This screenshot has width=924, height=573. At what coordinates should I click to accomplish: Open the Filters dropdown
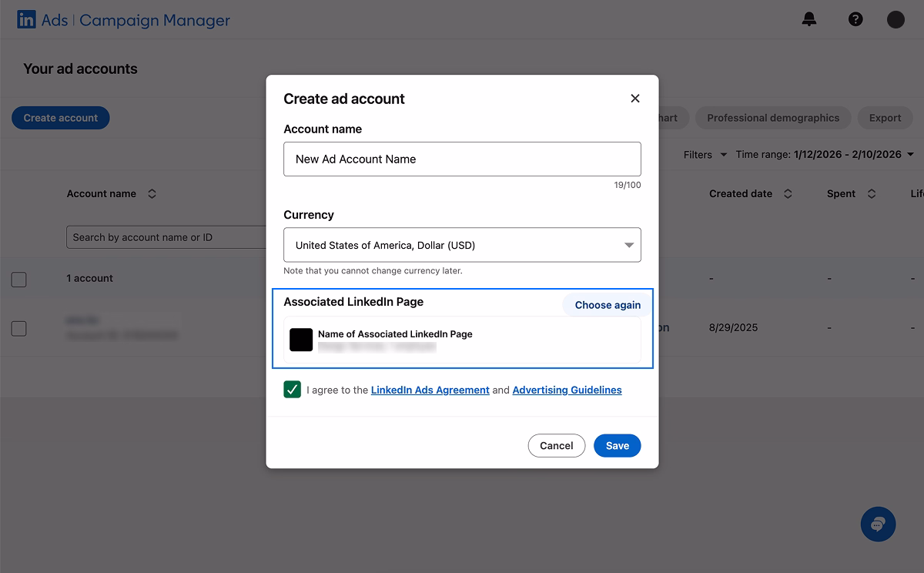pos(703,154)
